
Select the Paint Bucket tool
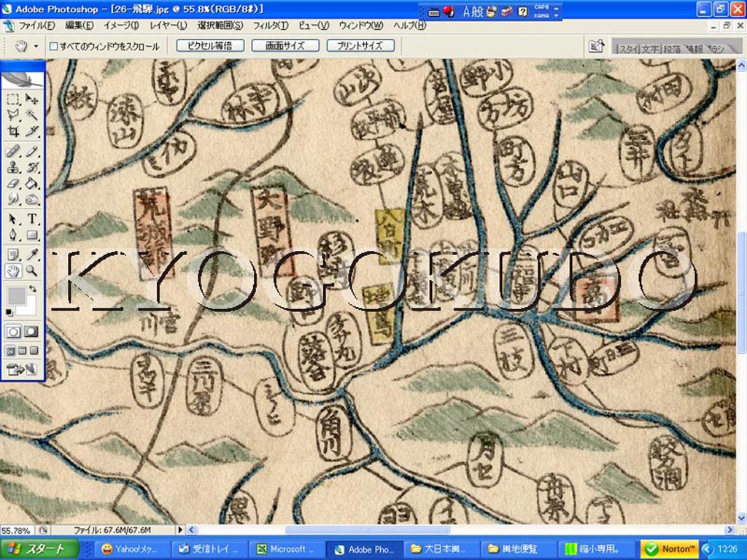[x=31, y=183]
